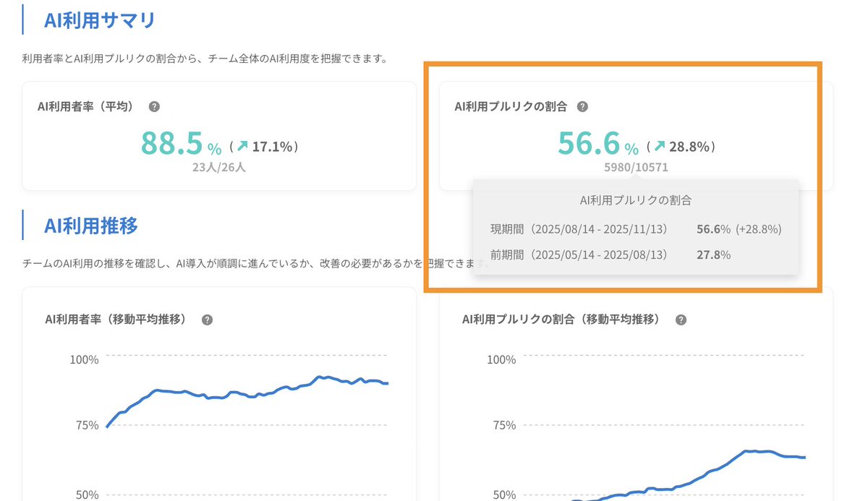Click the 88.5 % usage rate value

182,144
